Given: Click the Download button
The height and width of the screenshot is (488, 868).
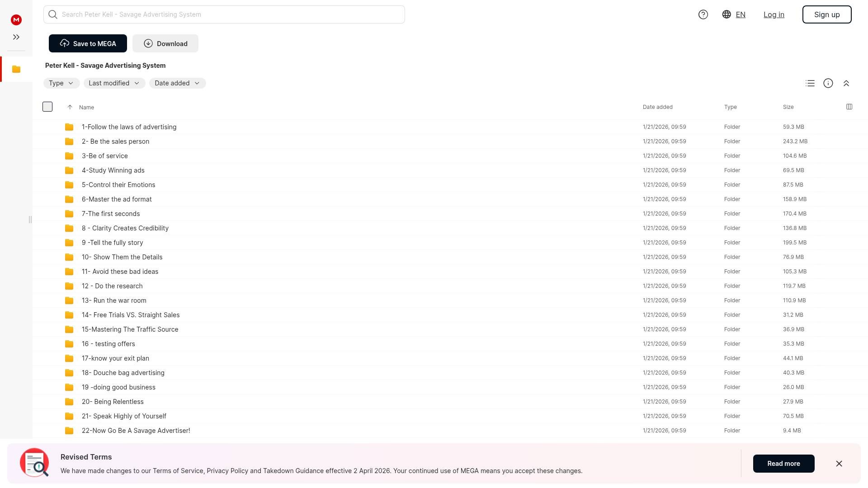Looking at the screenshot, I should (x=165, y=43).
